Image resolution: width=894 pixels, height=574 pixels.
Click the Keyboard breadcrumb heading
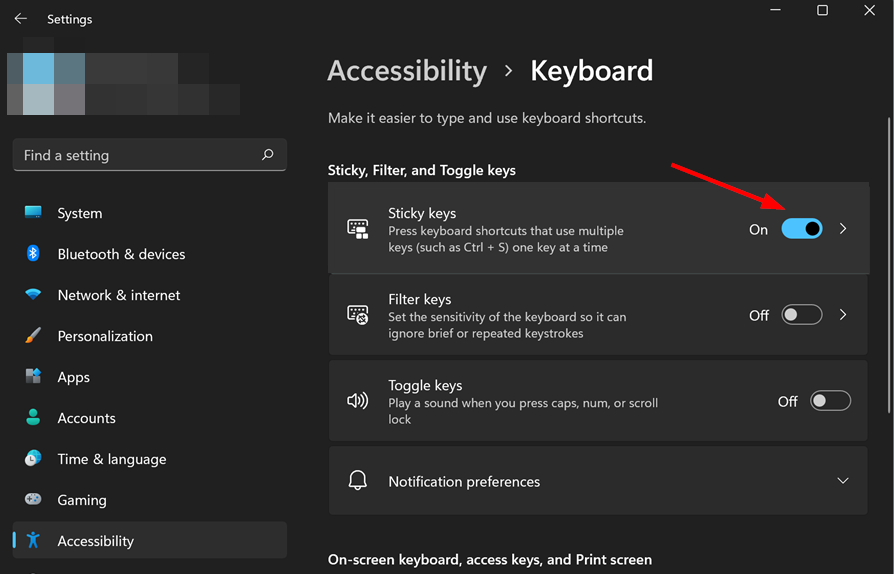click(592, 71)
